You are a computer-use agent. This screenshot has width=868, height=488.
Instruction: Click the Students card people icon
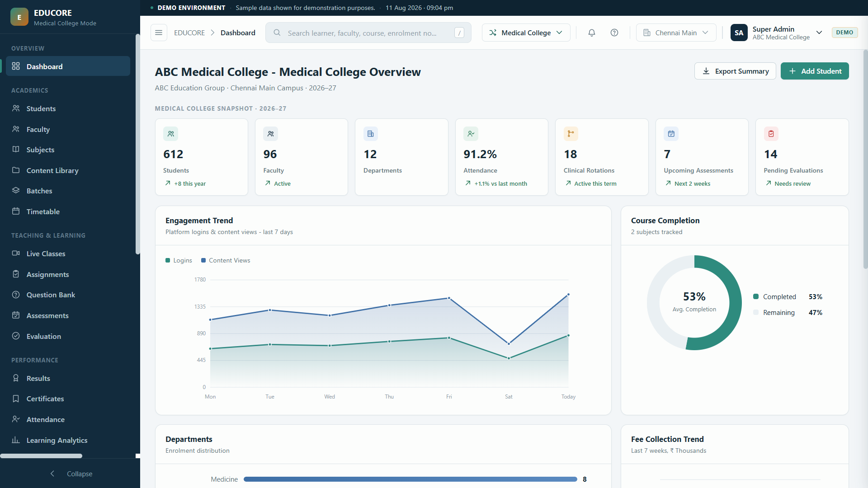(170, 134)
